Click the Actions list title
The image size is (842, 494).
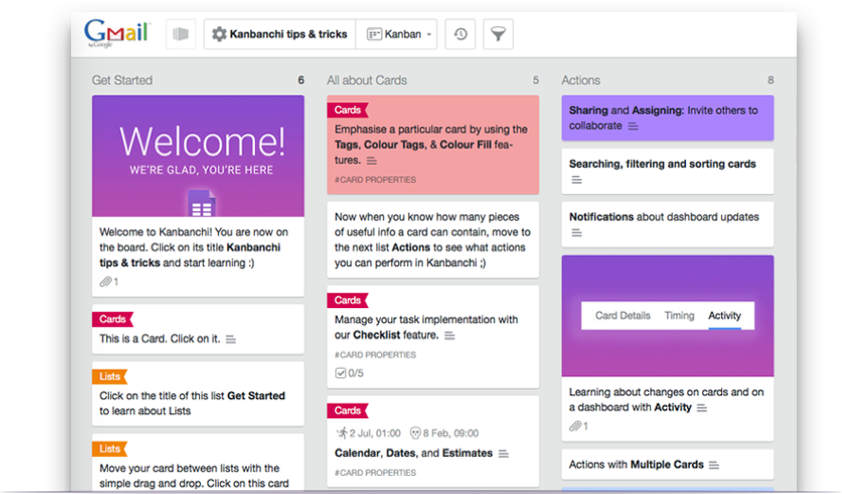click(581, 80)
